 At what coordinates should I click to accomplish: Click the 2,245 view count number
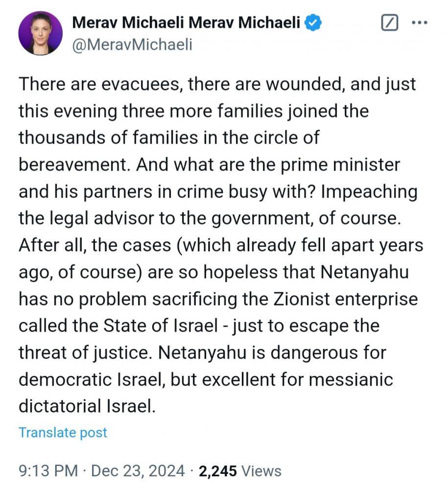217,471
